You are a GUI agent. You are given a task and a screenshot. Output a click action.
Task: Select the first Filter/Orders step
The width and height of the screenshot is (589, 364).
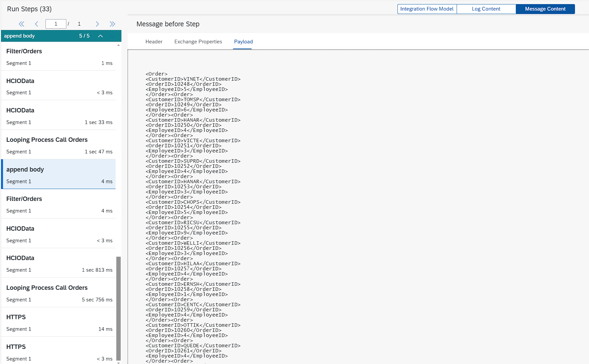click(x=58, y=56)
